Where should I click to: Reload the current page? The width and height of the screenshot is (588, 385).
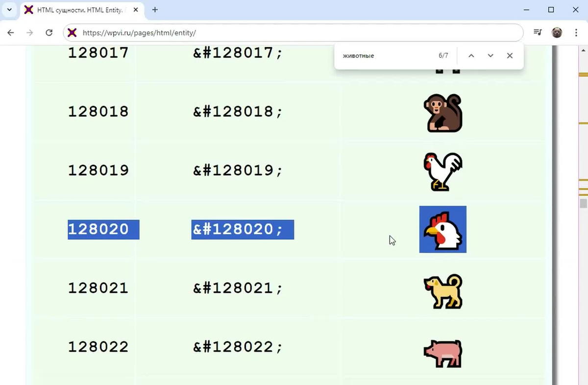[49, 33]
